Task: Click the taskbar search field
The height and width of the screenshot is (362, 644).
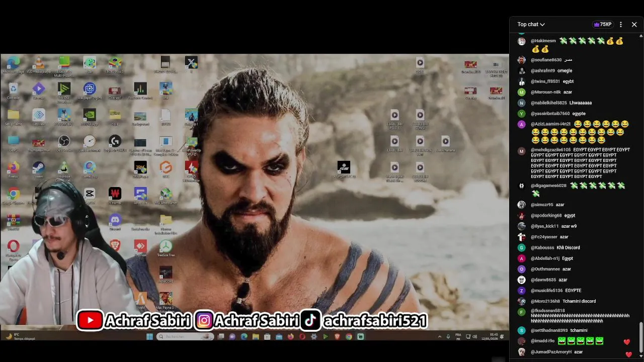Action: (x=186, y=336)
